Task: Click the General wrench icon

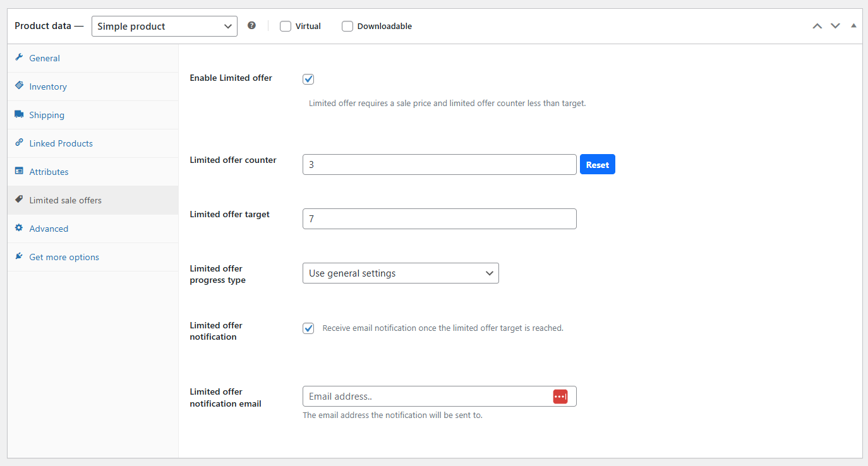Action: point(19,57)
